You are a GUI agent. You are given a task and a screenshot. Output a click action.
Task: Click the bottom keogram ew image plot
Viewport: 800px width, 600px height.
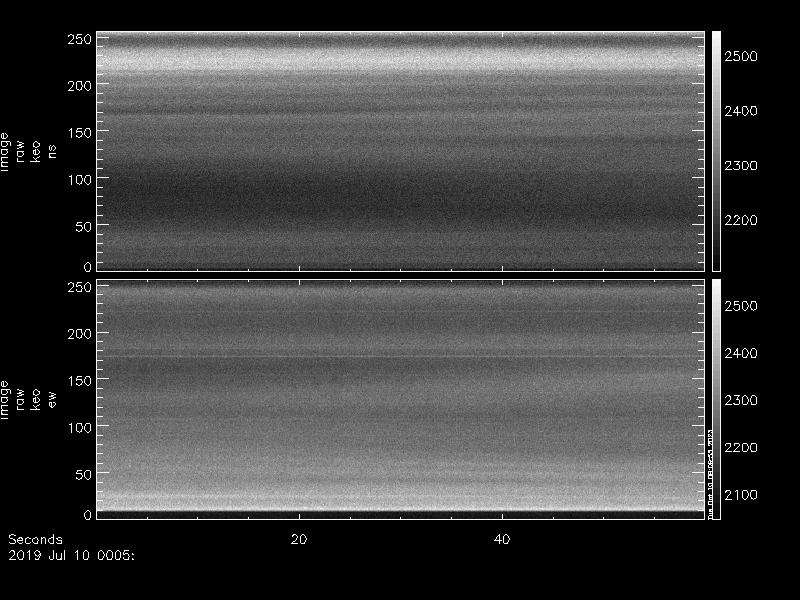pyautogui.click(x=401, y=399)
